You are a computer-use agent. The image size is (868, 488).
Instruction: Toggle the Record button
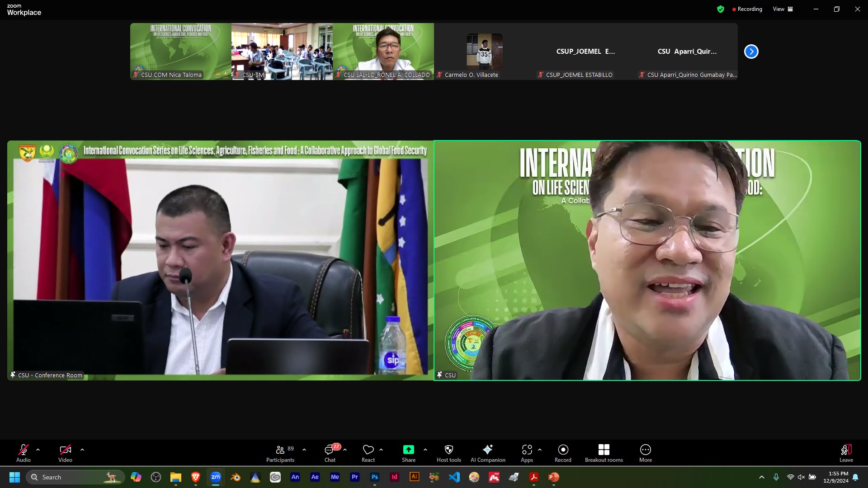point(563,453)
